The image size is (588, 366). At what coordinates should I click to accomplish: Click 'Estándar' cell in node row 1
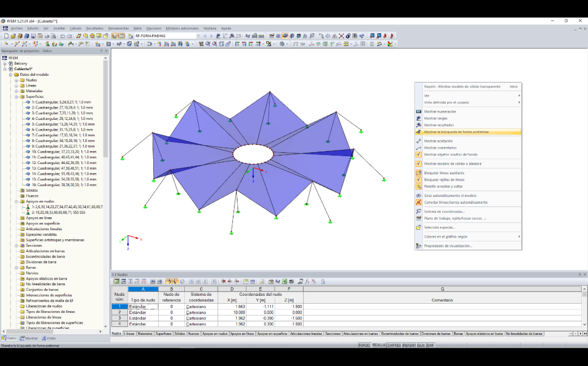(143, 307)
